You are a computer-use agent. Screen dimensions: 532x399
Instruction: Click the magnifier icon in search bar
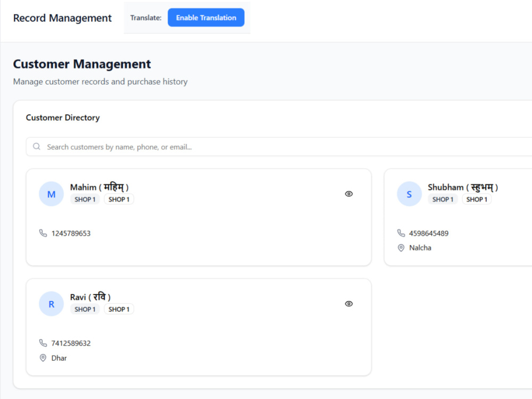pyautogui.click(x=37, y=147)
